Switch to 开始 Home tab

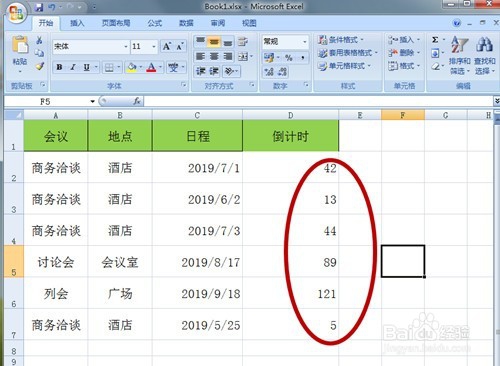pyautogui.click(x=46, y=23)
